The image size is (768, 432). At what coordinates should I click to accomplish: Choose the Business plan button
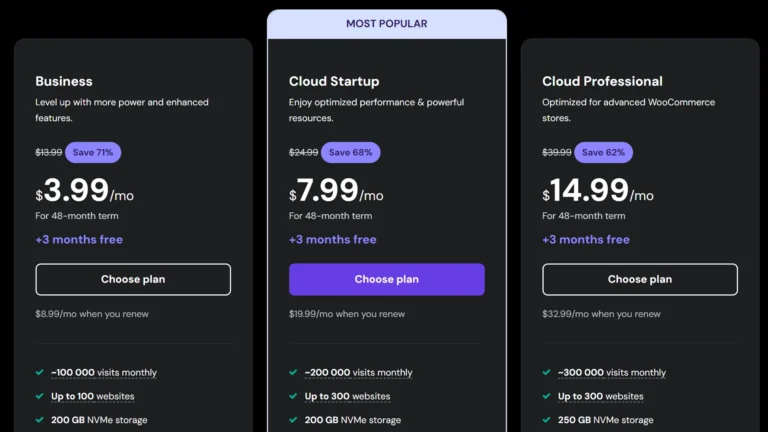(x=133, y=279)
